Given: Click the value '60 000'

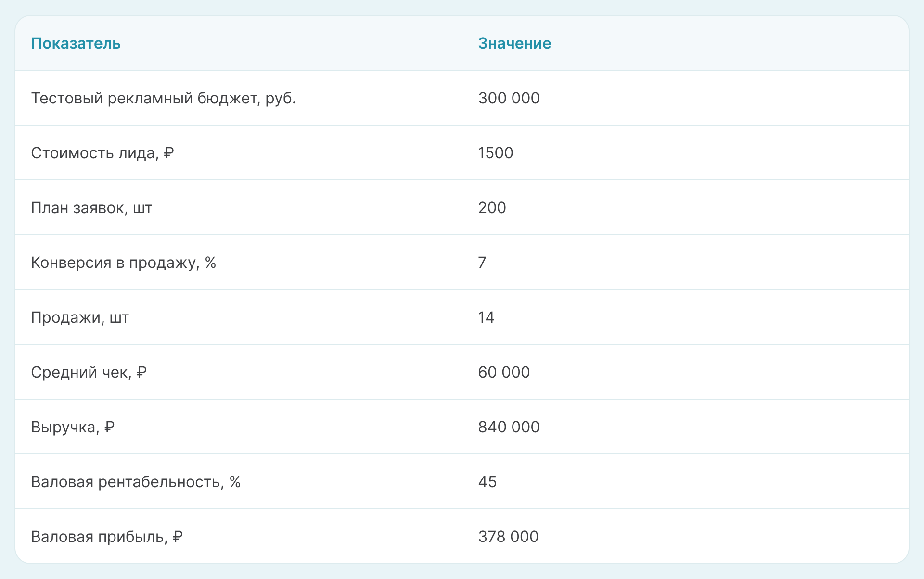Looking at the screenshot, I should click(504, 372).
